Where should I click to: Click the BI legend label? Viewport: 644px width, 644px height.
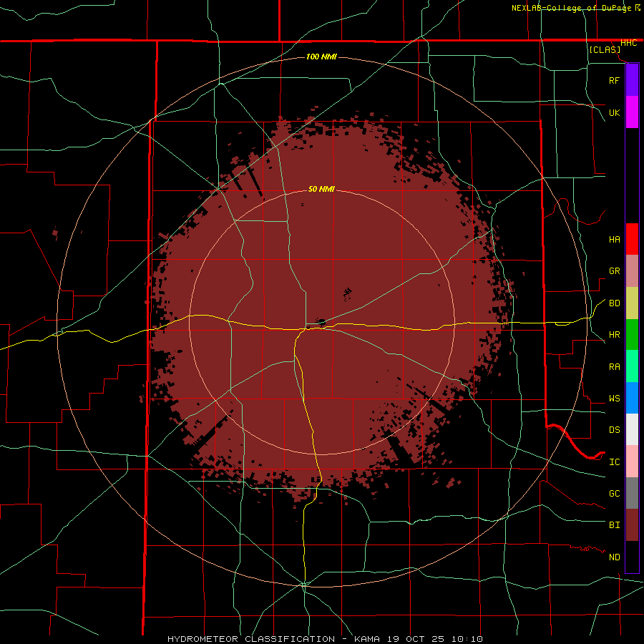point(614,525)
